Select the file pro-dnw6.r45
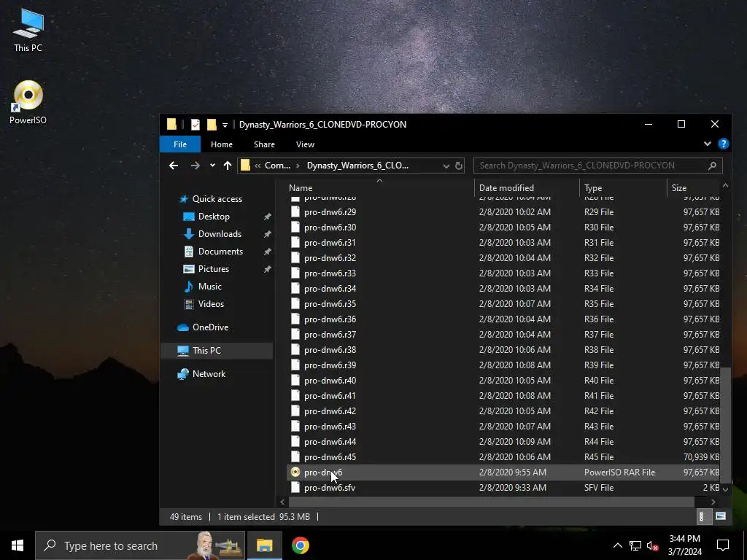747x560 pixels. [x=330, y=457]
